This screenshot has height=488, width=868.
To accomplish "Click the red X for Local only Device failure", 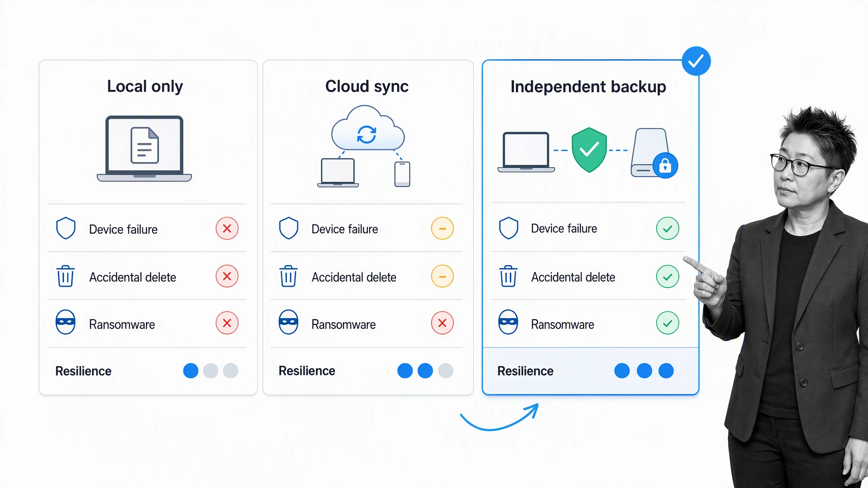I will pos(227,228).
